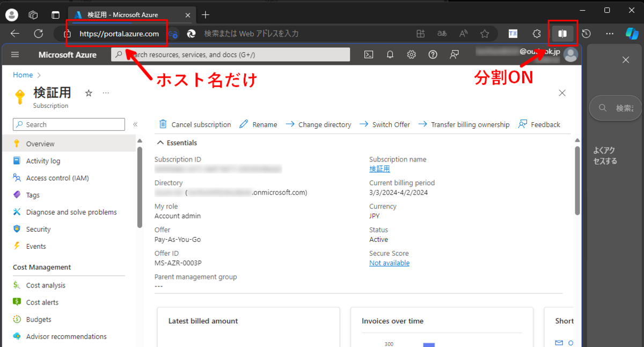Open the Edge workspaces icon
The image size is (644, 347).
pos(33,14)
